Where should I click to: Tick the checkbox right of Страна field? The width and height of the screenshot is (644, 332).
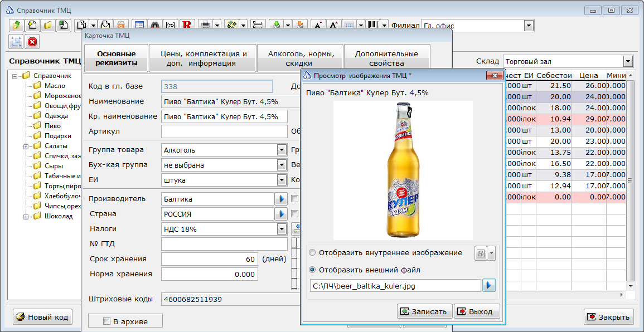[x=294, y=214]
